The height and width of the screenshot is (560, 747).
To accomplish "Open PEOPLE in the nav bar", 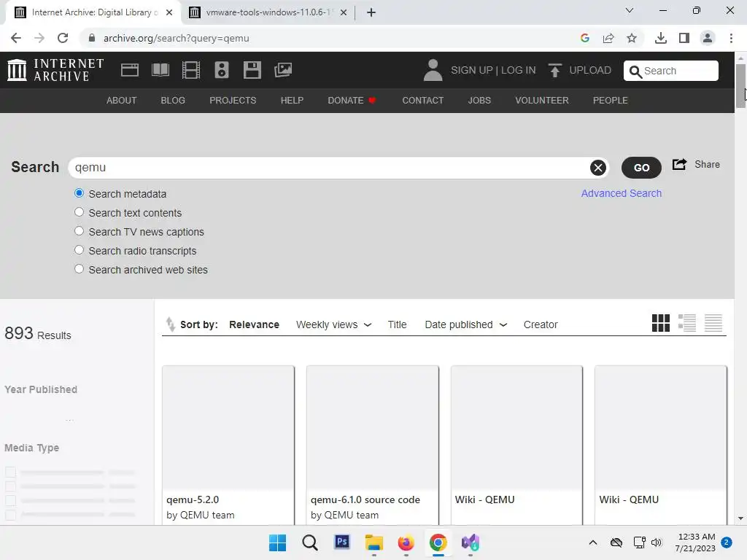I will click(611, 101).
